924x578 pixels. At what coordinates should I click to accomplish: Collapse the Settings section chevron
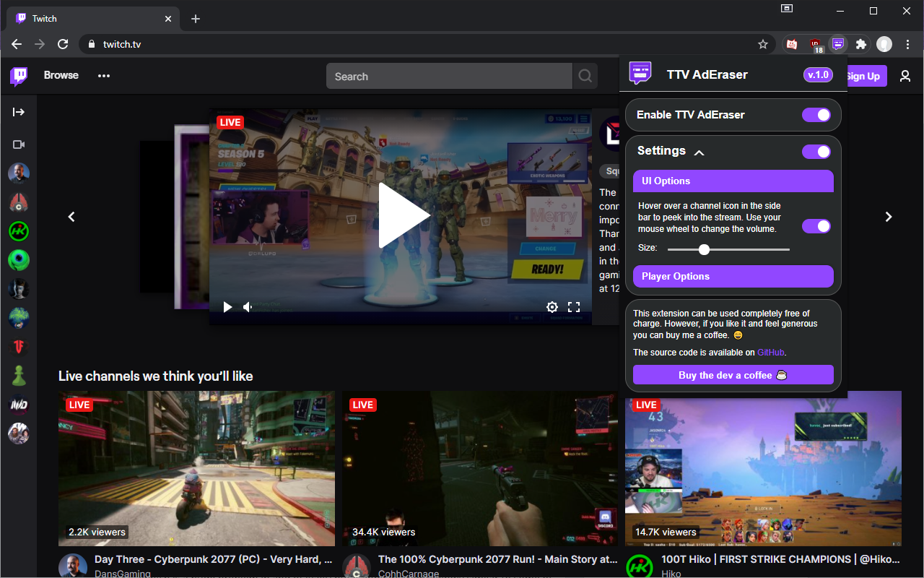click(x=698, y=152)
